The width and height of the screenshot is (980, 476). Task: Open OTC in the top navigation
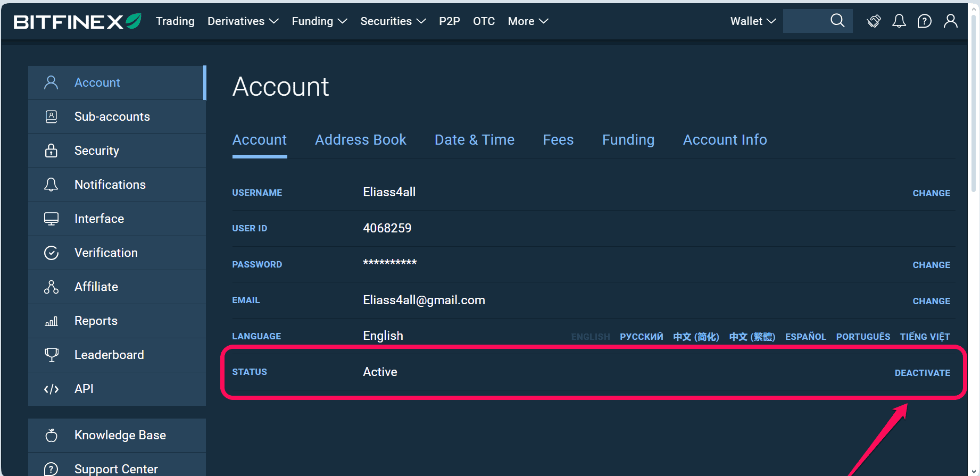click(484, 21)
